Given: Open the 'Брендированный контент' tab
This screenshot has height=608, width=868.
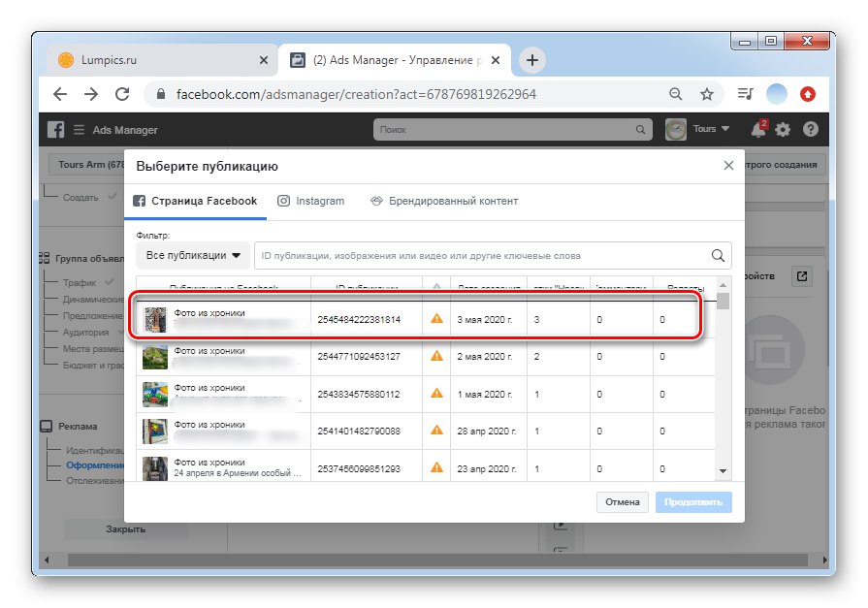Looking at the screenshot, I should click(444, 201).
